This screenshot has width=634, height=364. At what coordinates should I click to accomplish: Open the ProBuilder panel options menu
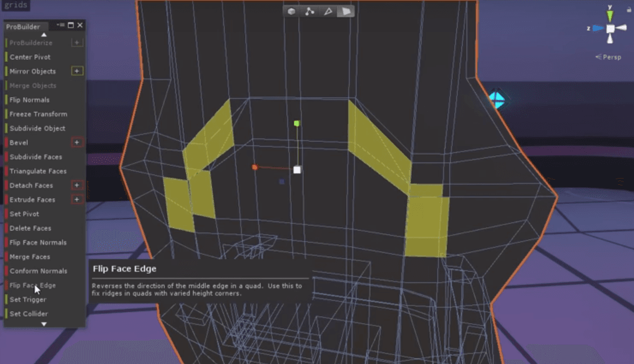coord(61,25)
